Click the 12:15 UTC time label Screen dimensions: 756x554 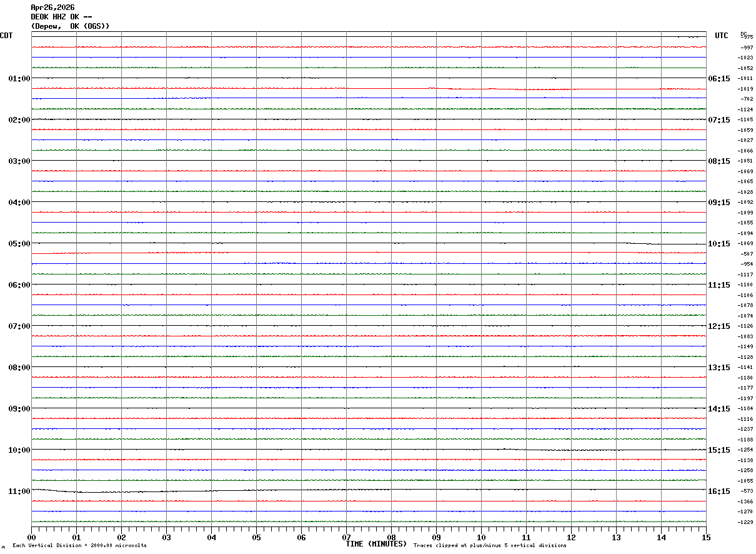click(x=719, y=326)
